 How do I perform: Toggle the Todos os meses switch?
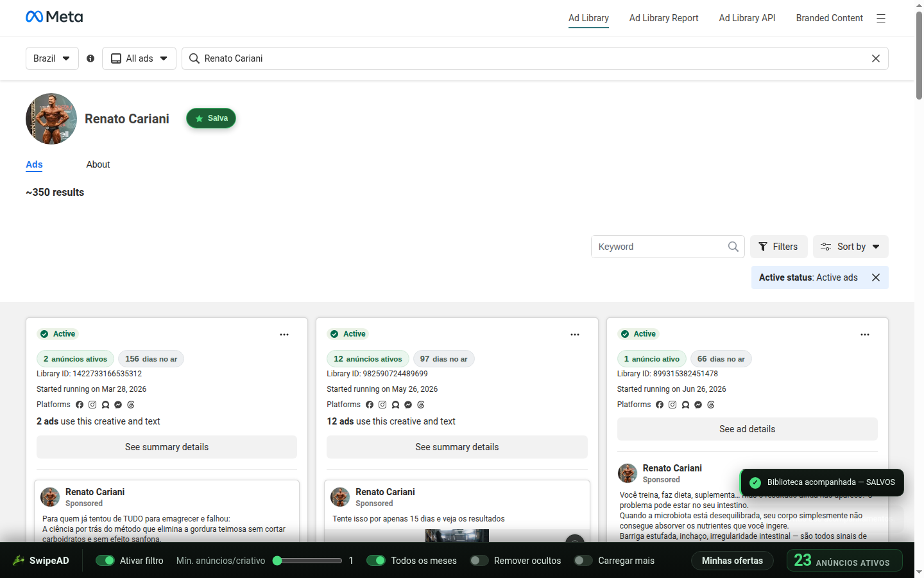pyautogui.click(x=376, y=561)
